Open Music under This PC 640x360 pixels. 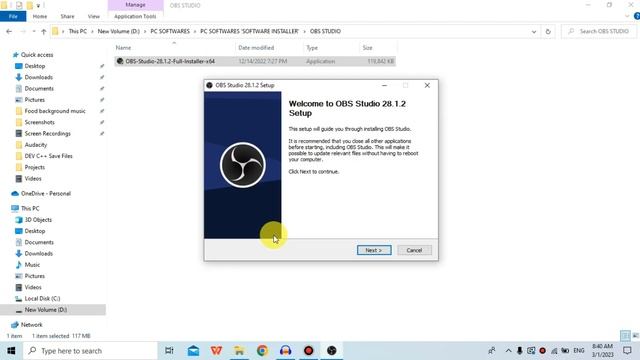32,265
